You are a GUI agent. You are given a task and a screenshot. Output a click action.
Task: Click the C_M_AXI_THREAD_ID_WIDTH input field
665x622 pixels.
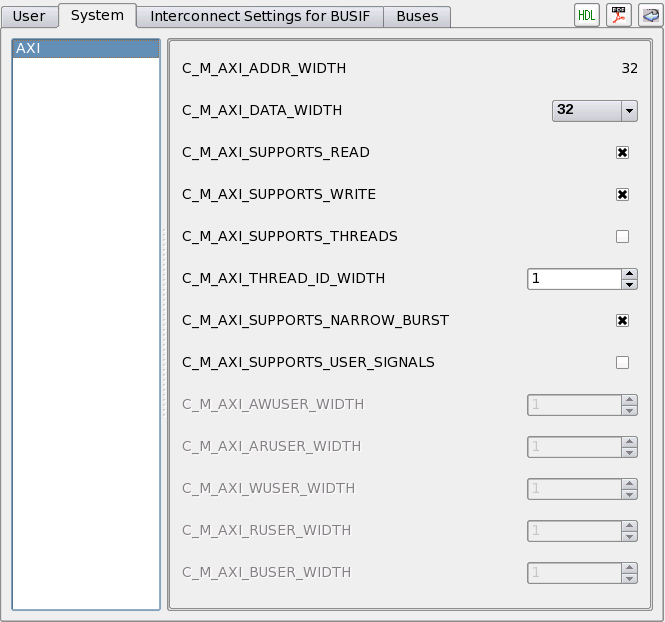pos(575,279)
